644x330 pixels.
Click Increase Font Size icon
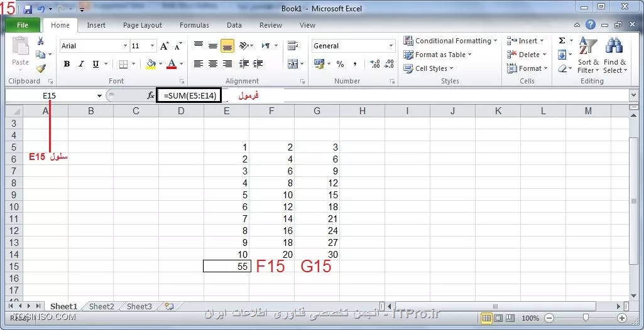coord(164,46)
